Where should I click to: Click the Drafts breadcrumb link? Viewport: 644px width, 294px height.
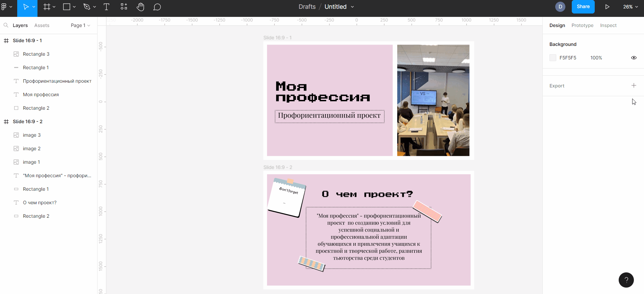pyautogui.click(x=307, y=7)
